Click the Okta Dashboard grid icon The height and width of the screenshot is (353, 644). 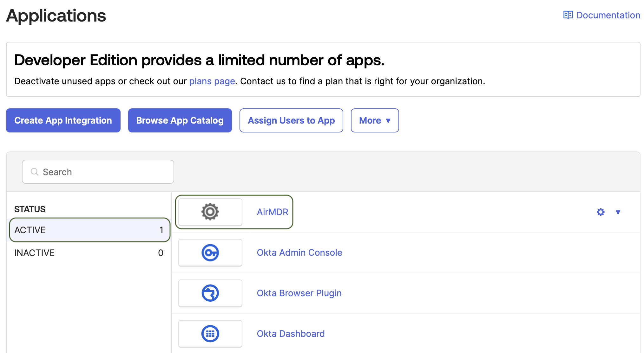point(210,334)
